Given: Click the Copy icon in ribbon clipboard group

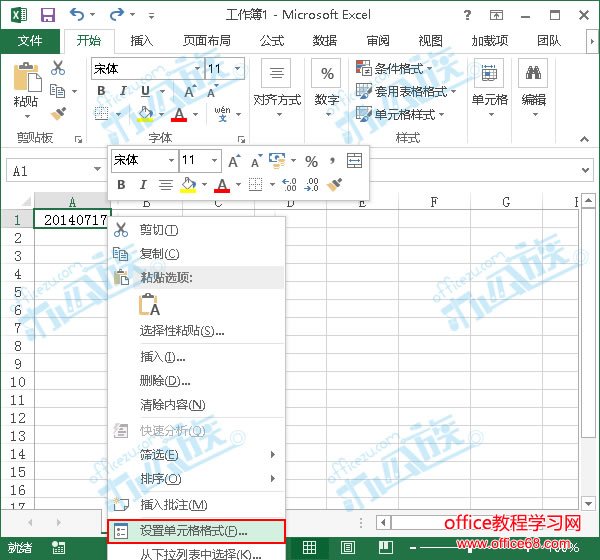Looking at the screenshot, I should [x=58, y=91].
